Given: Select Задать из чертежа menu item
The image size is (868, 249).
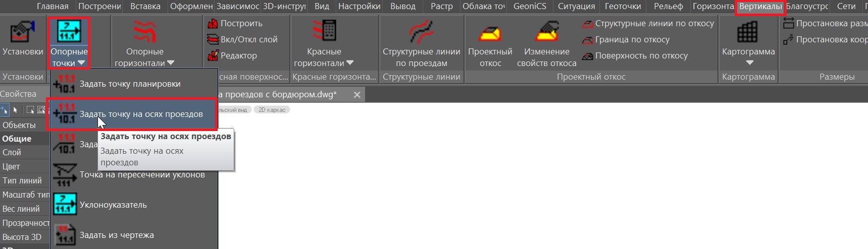Looking at the screenshot, I should [117, 235].
